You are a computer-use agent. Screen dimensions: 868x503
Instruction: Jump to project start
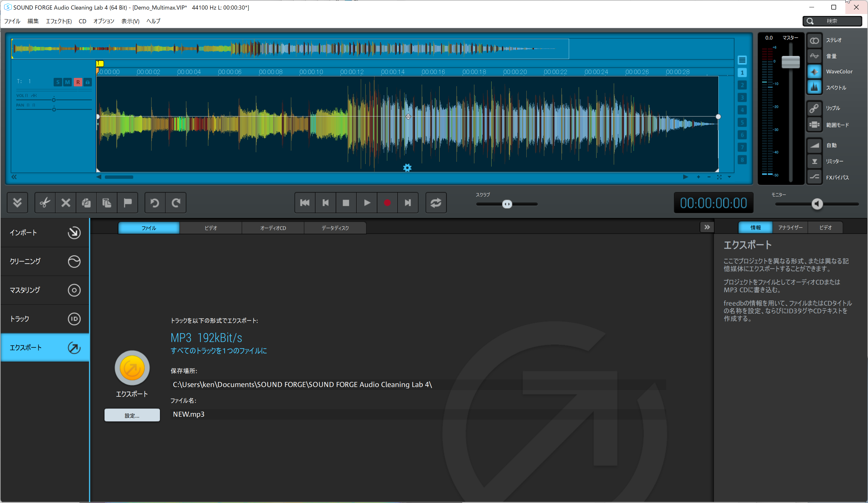coord(305,203)
